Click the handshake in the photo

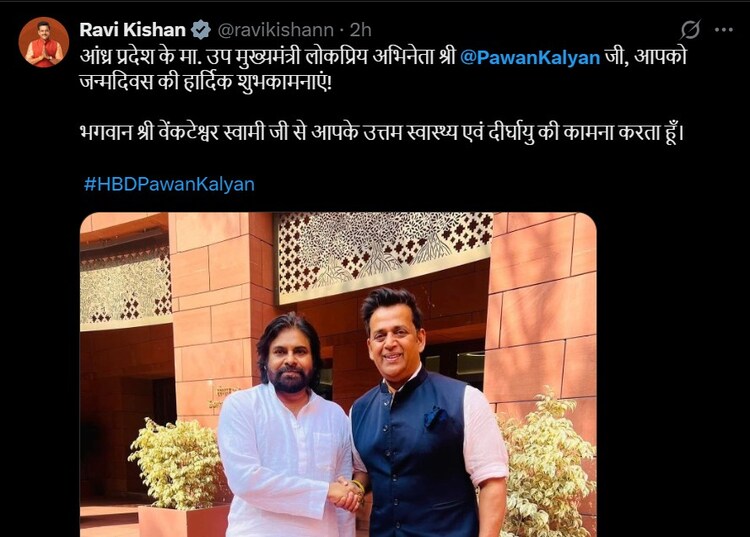pyautogui.click(x=347, y=494)
